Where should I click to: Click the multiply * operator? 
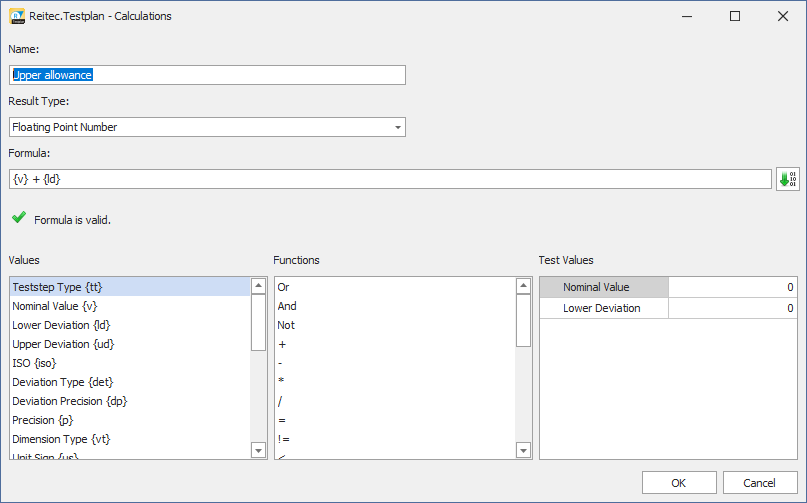pyautogui.click(x=280, y=382)
